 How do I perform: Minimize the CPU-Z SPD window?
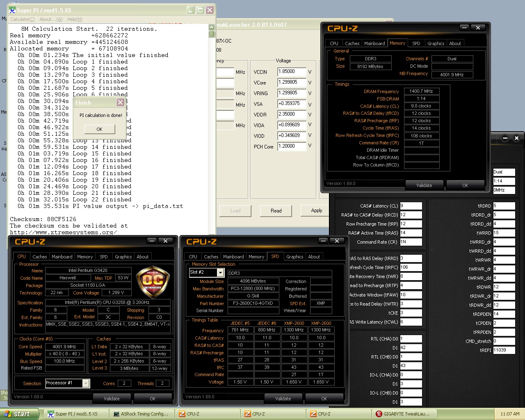click(323, 241)
